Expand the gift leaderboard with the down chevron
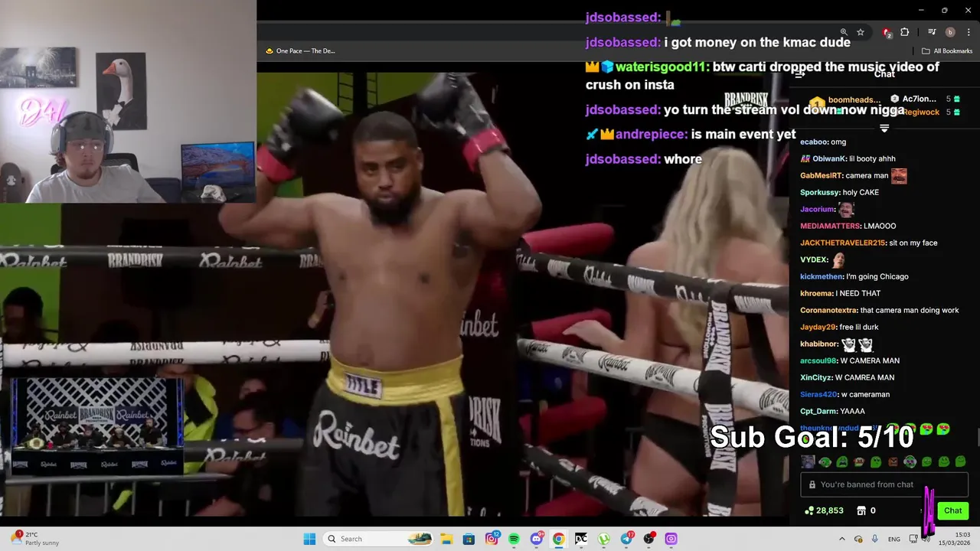980x551 pixels. [884, 128]
